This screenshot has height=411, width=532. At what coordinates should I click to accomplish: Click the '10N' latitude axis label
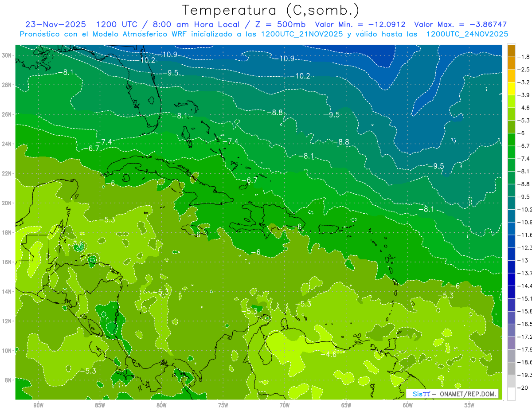[x=6, y=351]
